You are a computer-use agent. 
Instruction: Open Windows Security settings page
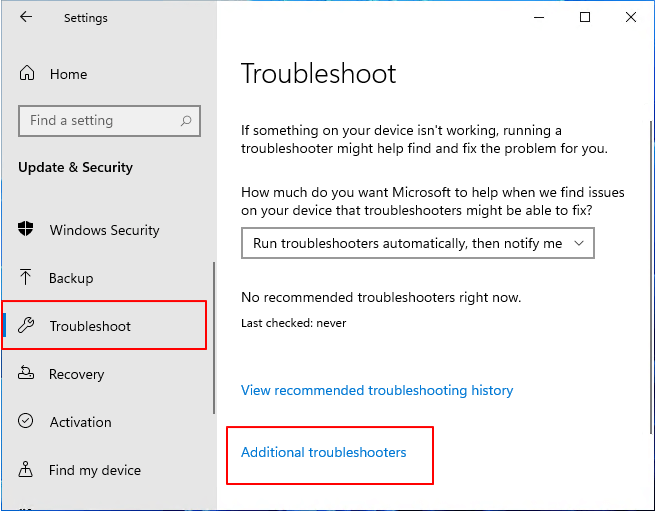[x=104, y=230]
